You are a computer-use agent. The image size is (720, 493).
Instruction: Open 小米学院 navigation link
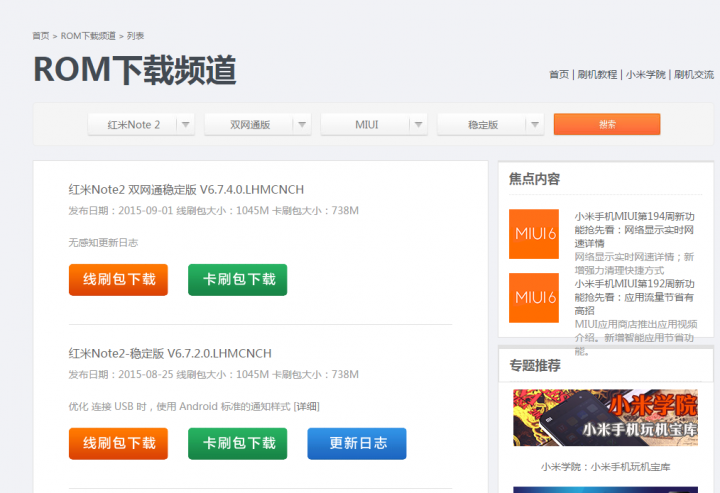646,74
